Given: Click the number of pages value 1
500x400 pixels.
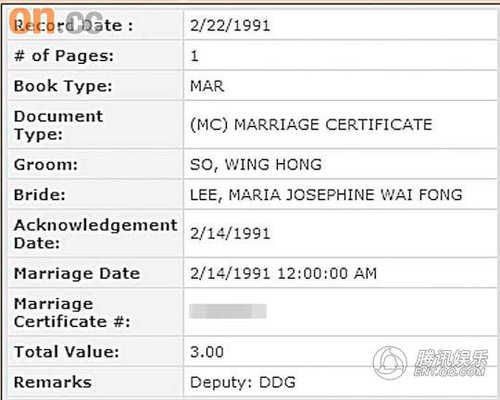Looking at the screenshot, I should pos(194,56).
